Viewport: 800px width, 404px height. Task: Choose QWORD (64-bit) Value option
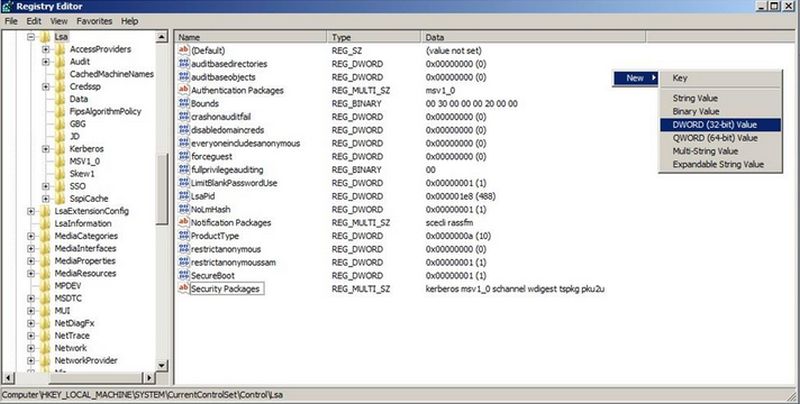tap(720, 138)
